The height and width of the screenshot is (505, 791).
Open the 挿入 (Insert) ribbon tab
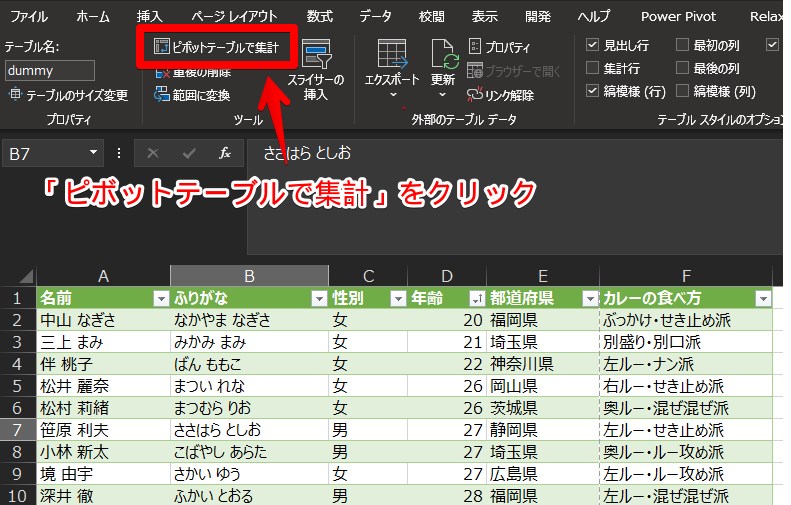pos(149,16)
